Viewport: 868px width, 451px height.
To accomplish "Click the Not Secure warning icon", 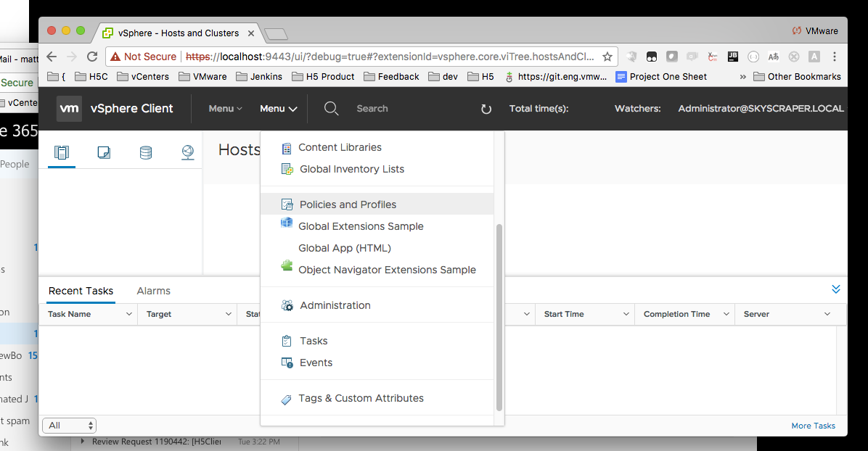I will click(x=115, y=57).
